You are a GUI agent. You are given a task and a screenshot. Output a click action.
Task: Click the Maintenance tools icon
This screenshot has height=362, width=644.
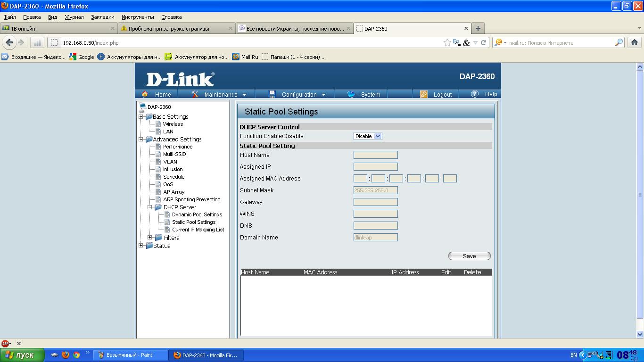[195, 94]
